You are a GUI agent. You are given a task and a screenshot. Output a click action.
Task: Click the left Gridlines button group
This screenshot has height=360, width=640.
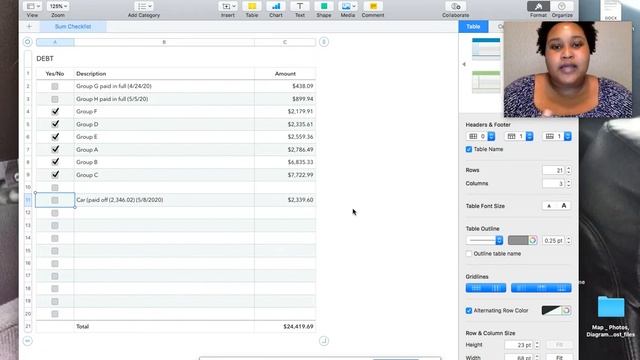tap(486, 288)
